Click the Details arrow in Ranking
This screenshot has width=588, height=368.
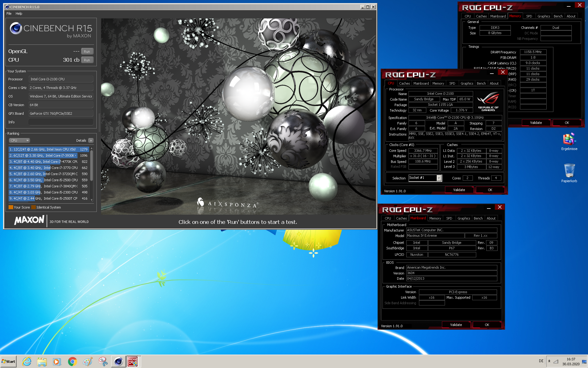coord(91,140)
